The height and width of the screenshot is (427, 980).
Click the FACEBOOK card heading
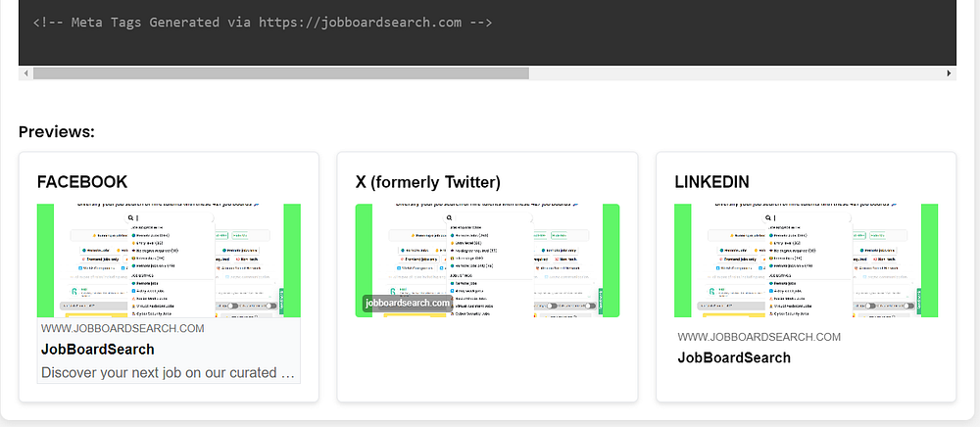(x=82, y=182)
